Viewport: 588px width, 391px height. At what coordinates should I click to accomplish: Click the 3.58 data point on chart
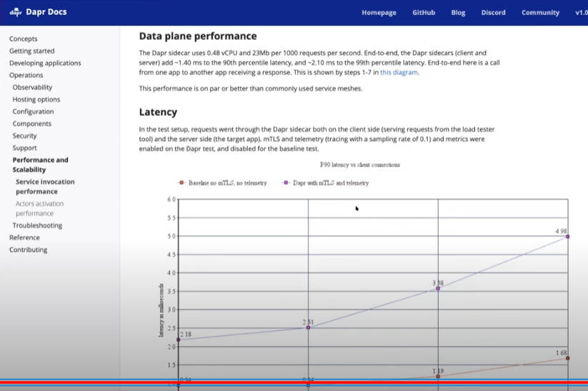pos(438,288)
